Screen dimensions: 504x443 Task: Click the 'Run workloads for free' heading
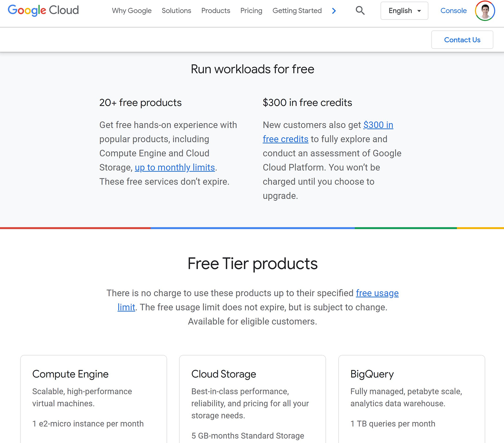(252, 69)
